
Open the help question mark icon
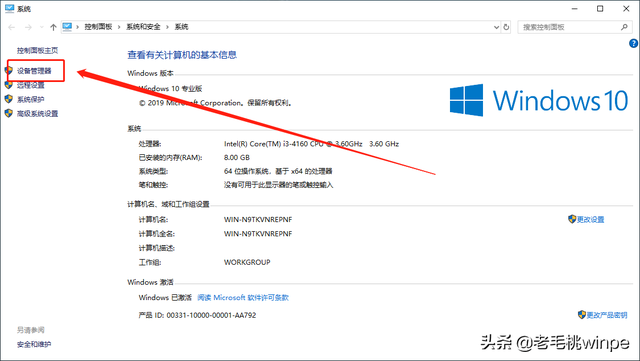click(633, 43)
